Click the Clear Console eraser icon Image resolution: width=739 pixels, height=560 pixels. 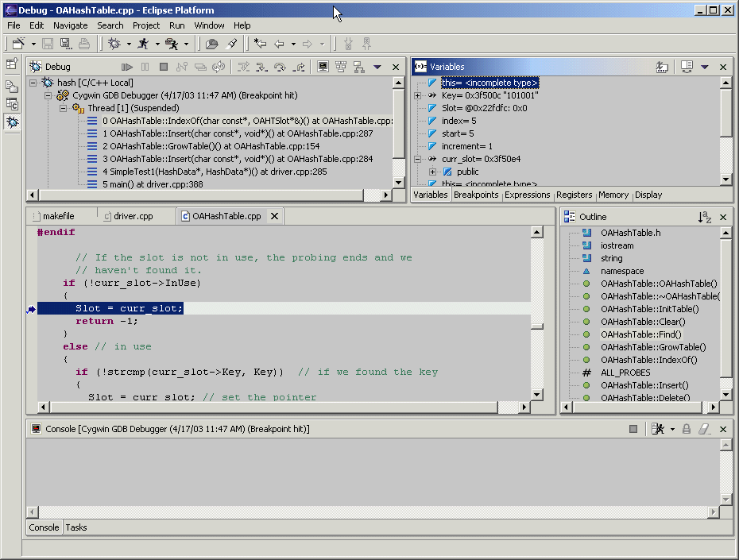pyautogui.click(x=704, y=429)
